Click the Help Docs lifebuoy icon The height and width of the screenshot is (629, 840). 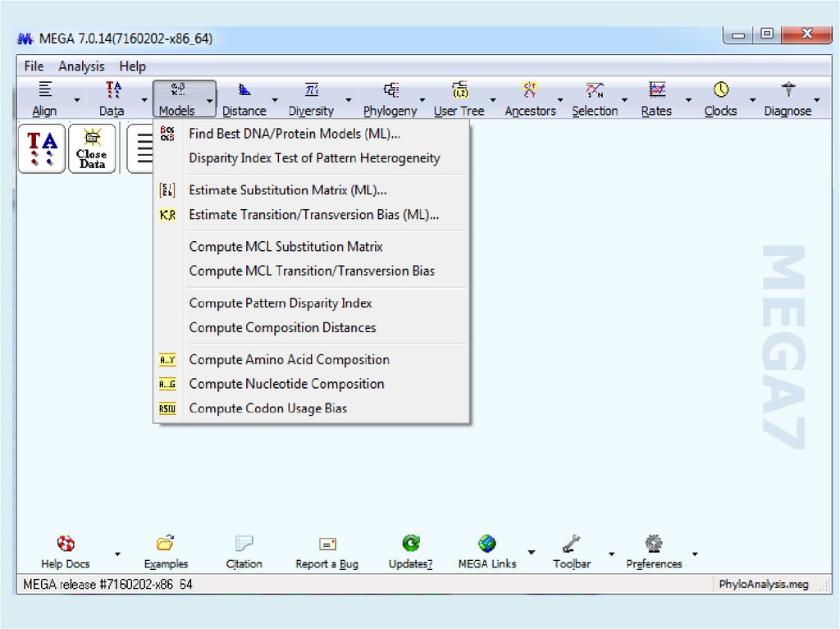66,544
